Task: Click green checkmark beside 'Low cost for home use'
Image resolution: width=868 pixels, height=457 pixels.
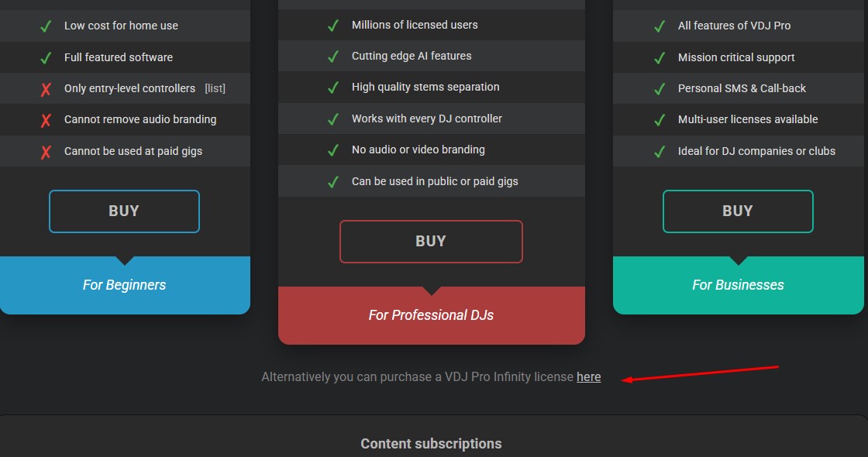Action: click(46, 26)
